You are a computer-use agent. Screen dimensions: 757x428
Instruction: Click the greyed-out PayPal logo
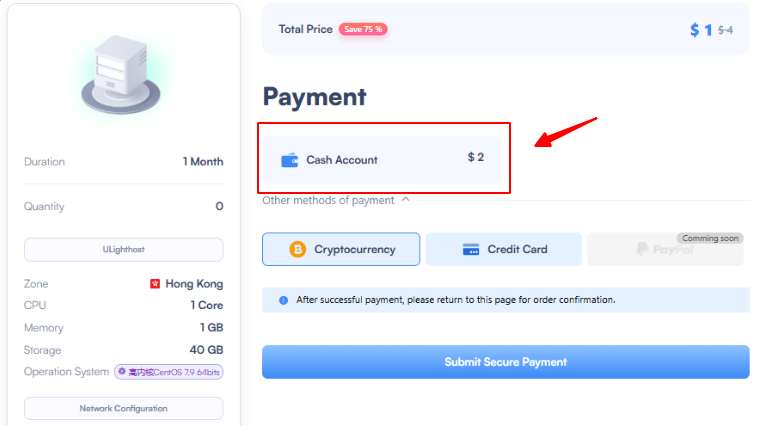(665, 249)
